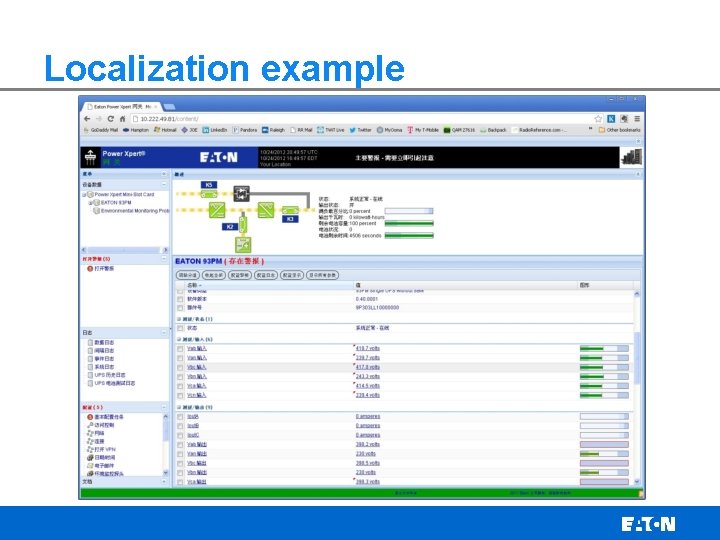Click the K3 switch symbol in the diagram
This screenshot has width=720, height=540.
pos(290,211)
